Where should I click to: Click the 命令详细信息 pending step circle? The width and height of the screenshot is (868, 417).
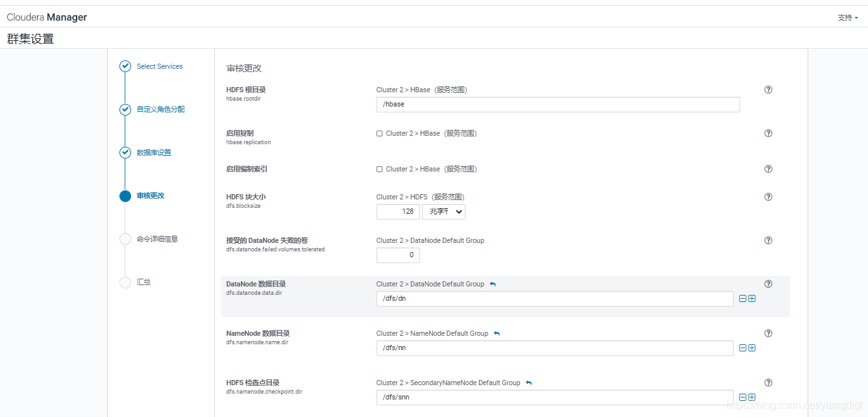125,239
